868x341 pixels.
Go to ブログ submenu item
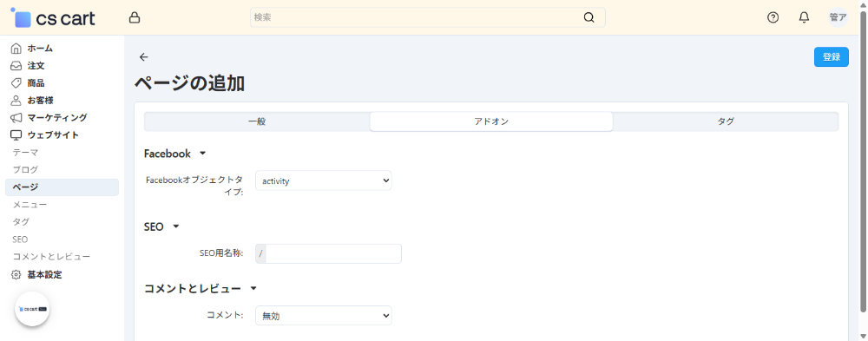click(x=25, y=170)
